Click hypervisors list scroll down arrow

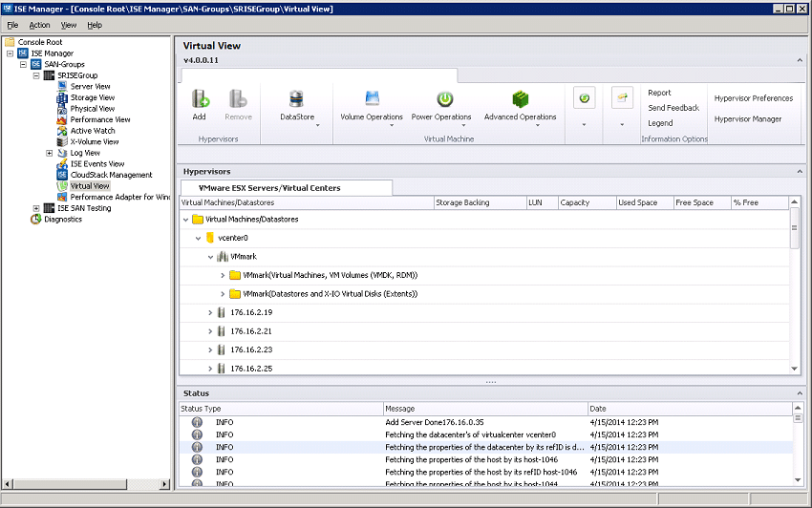[x=795, y=369]
